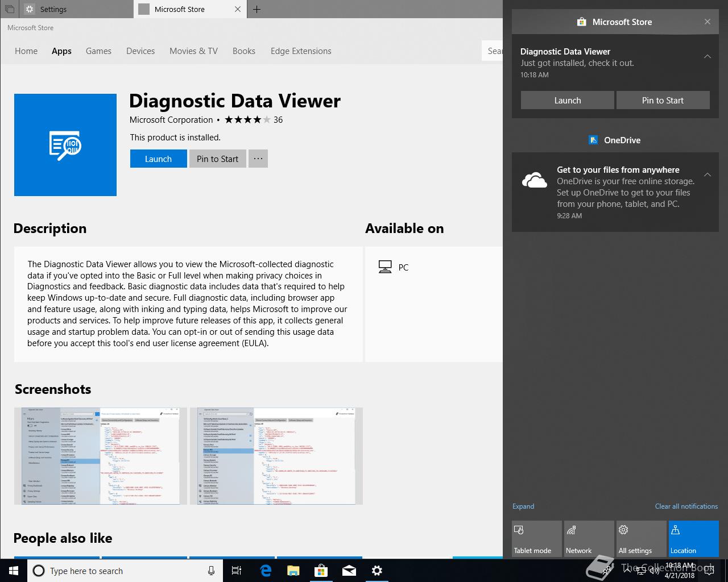Open File Explorer from the taskbar

coord(293,571)
